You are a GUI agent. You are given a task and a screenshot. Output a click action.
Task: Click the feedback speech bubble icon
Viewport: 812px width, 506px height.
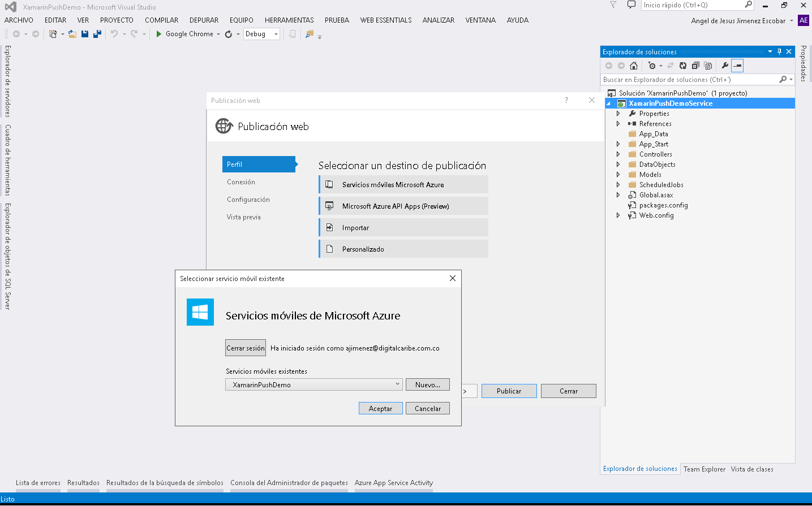(631, 5)
